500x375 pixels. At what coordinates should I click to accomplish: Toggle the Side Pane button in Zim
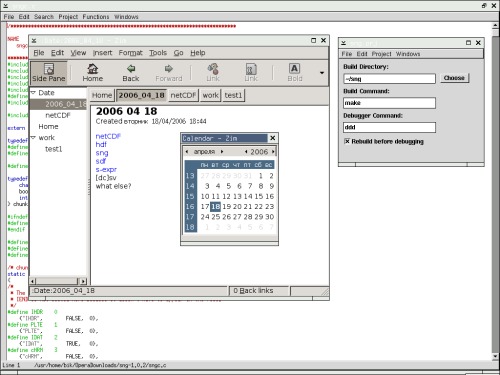[x=49, y=73]
